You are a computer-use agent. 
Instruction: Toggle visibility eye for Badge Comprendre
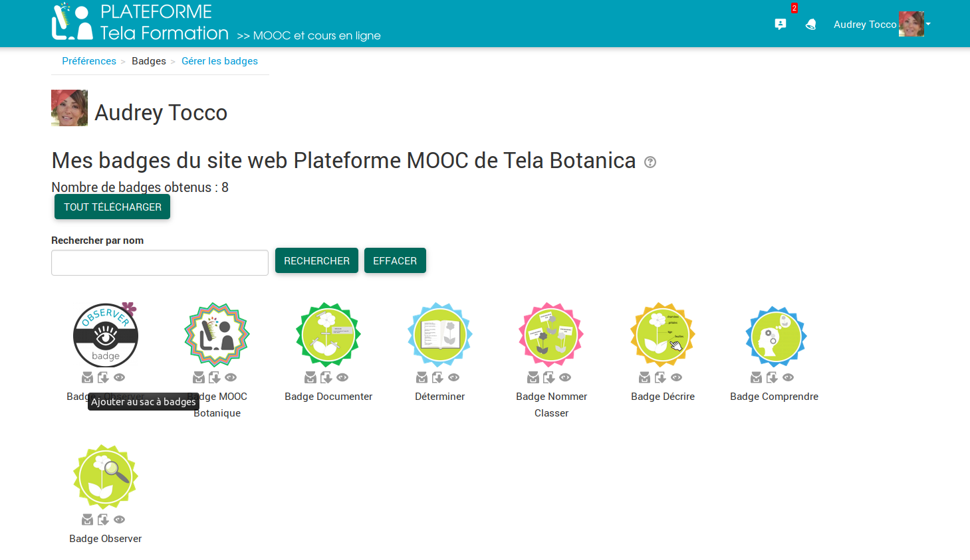tap(788, 377)
